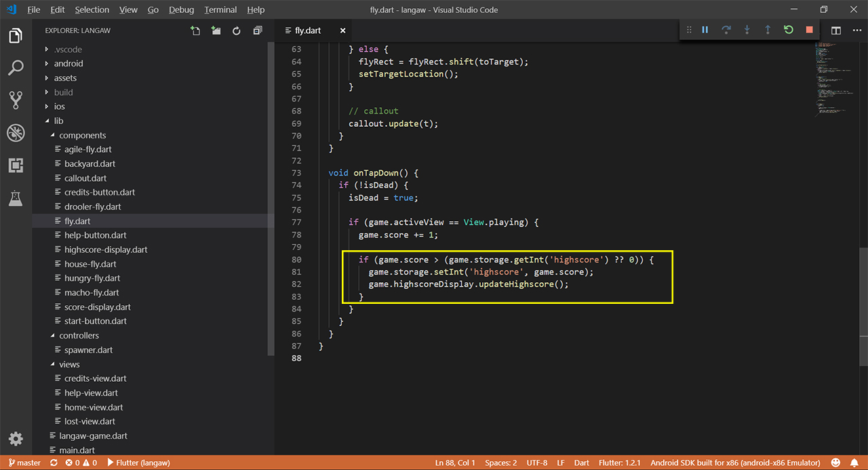Open the Terminal menu
The image size is (868, 470).
[220, 9]
